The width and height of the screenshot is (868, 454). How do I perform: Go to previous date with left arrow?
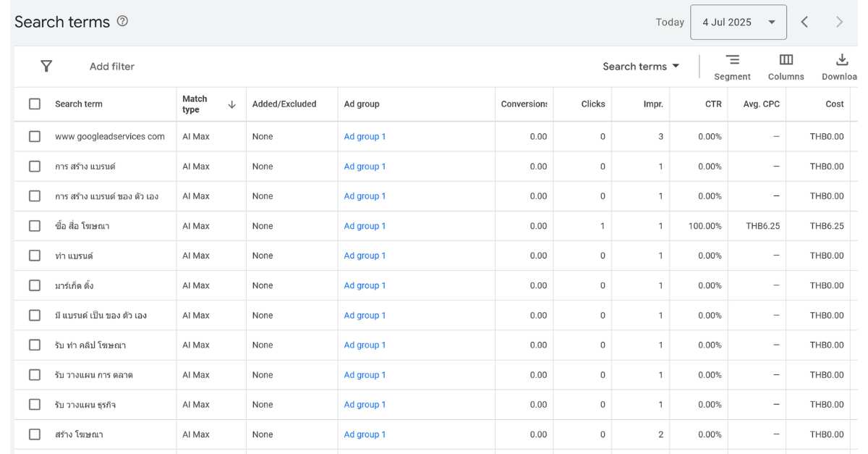point(804,22)
